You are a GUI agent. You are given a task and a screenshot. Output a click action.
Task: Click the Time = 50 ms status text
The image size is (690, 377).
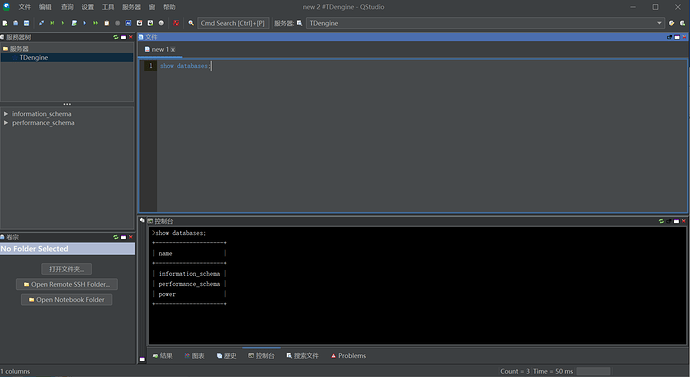pos(553,371)
